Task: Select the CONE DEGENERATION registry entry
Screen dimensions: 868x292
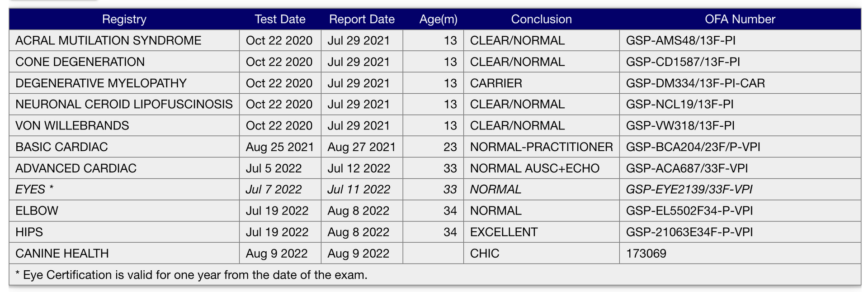Action: 80,62
